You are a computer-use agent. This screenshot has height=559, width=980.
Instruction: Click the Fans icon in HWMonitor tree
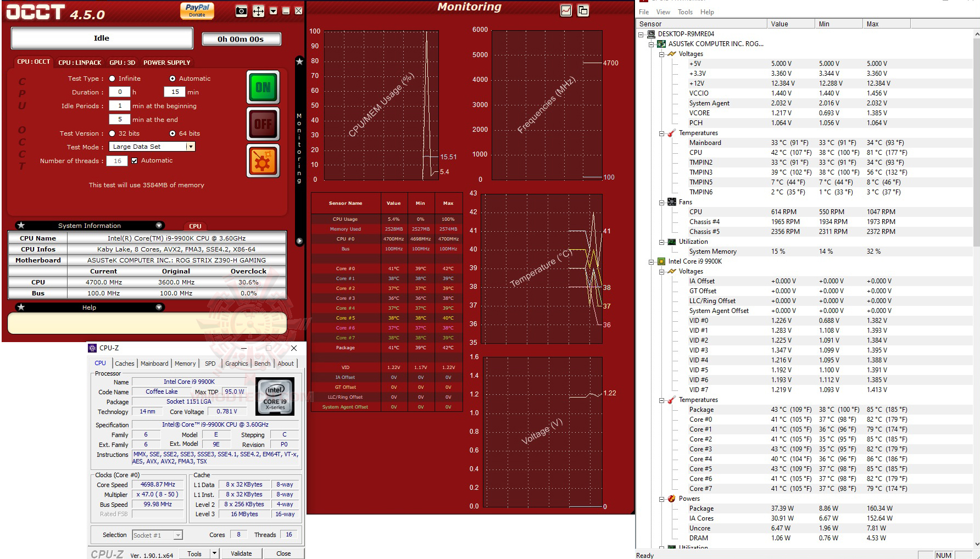point(671,202)
